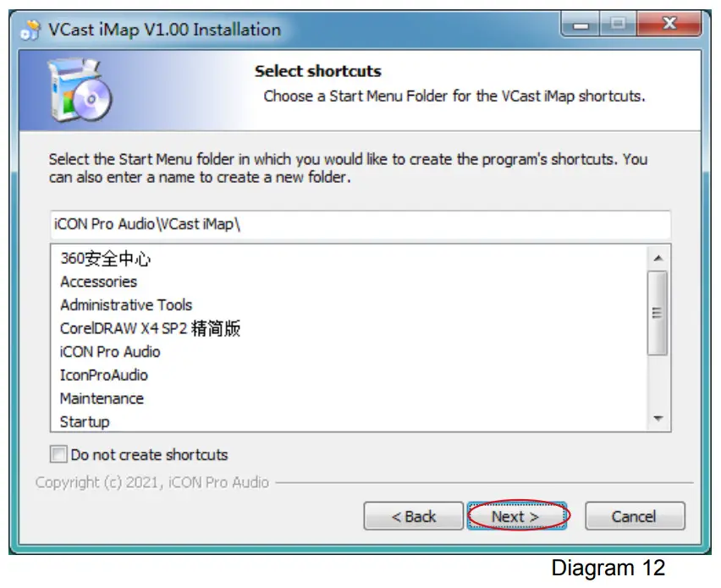Enable "Do not create shortcuts"
The height and width of the screenshot is (588, 721).
point(58,454)
